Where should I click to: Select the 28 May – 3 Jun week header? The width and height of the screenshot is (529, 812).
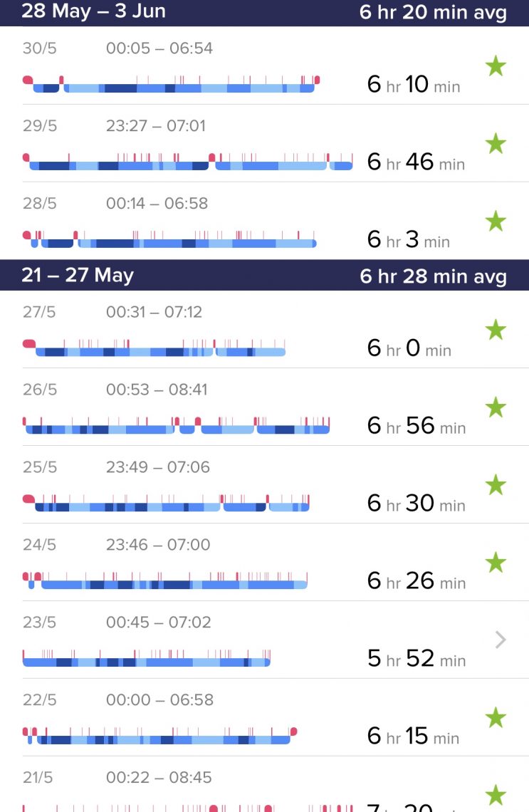click(x=265, y=12)
